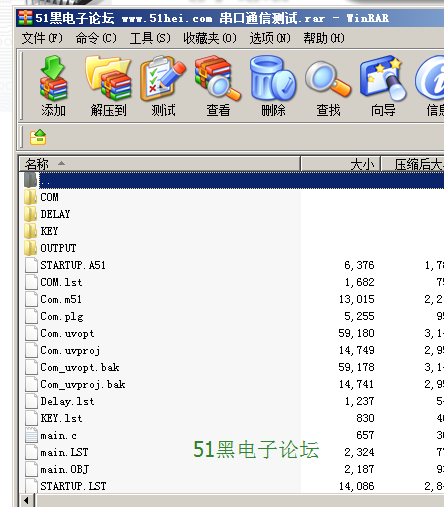Sort by the 大小 column header
The width and height of the screenshot is (444, 507).
pos(340,164)
